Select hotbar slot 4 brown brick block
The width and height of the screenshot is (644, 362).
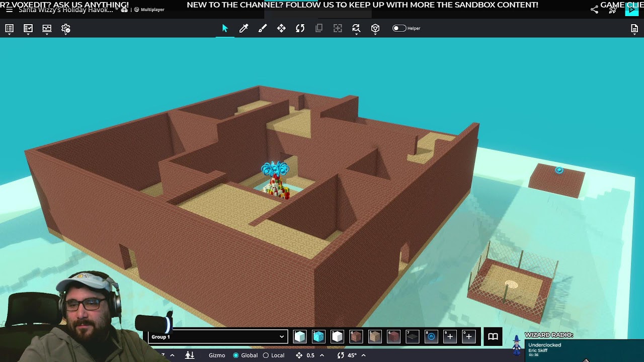356,337
